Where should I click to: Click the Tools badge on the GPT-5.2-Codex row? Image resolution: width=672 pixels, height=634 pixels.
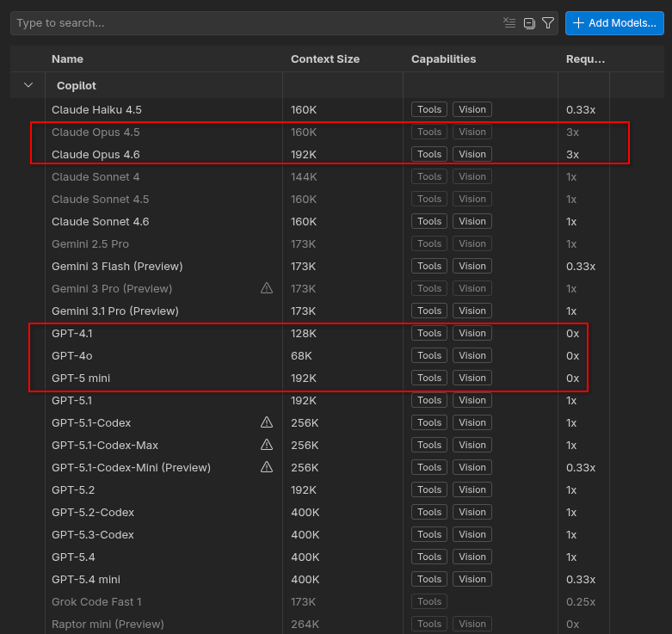point(429,512)
